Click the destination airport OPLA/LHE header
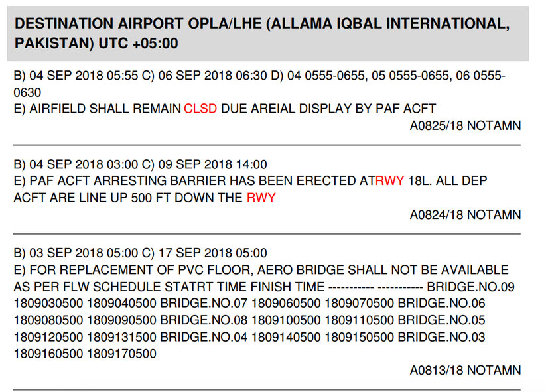Viewport: 546px width, 392px height. 262,33
